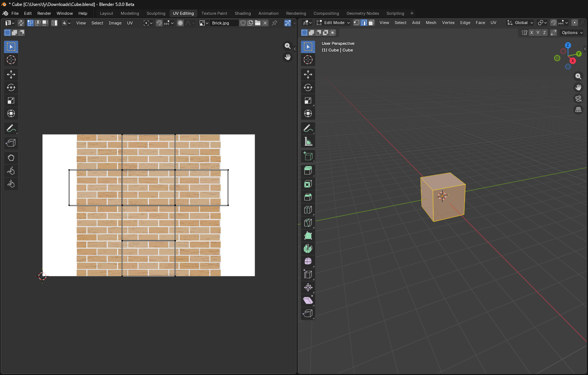Activate the Loop Cut tool

308,210
